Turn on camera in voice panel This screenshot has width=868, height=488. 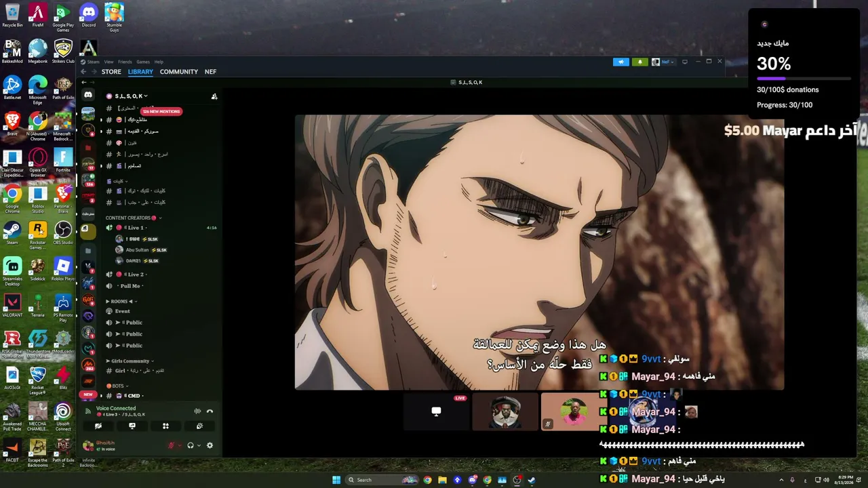pyautogui.click(x=98, y=426)
